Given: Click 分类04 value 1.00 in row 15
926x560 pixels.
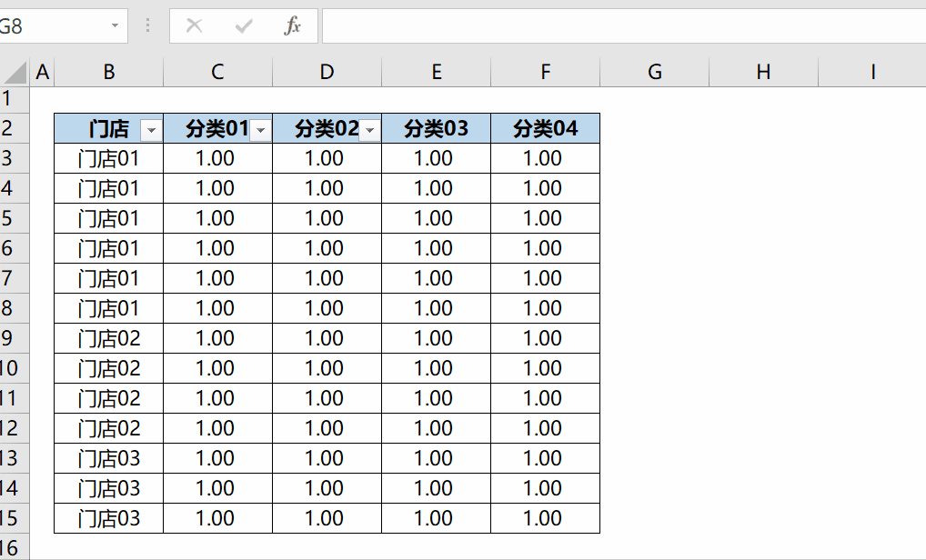Looking at the screenshot, I should [x=545, y=518].
